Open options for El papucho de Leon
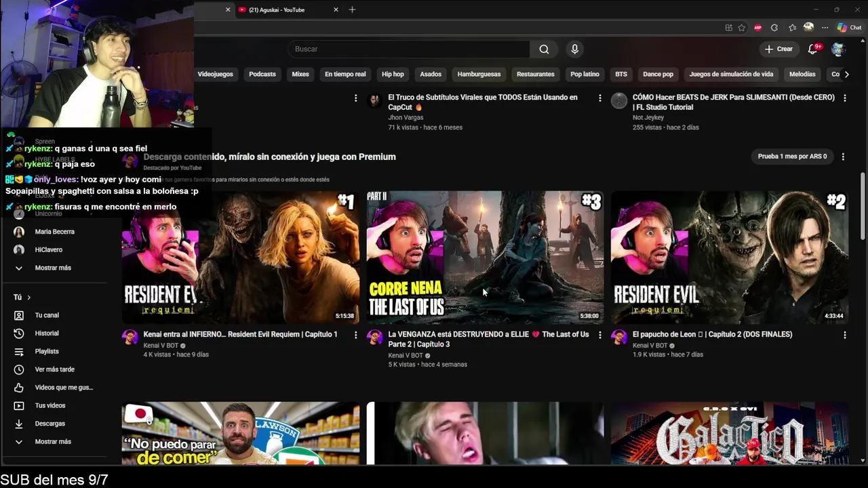 pyautogui.click(x=844, y=335)
